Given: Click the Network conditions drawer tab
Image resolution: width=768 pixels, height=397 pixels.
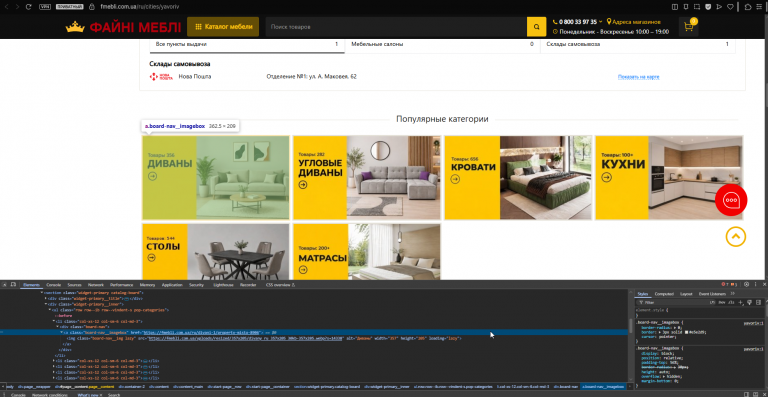Looking at the screenshot, I should tap(50, 395).
